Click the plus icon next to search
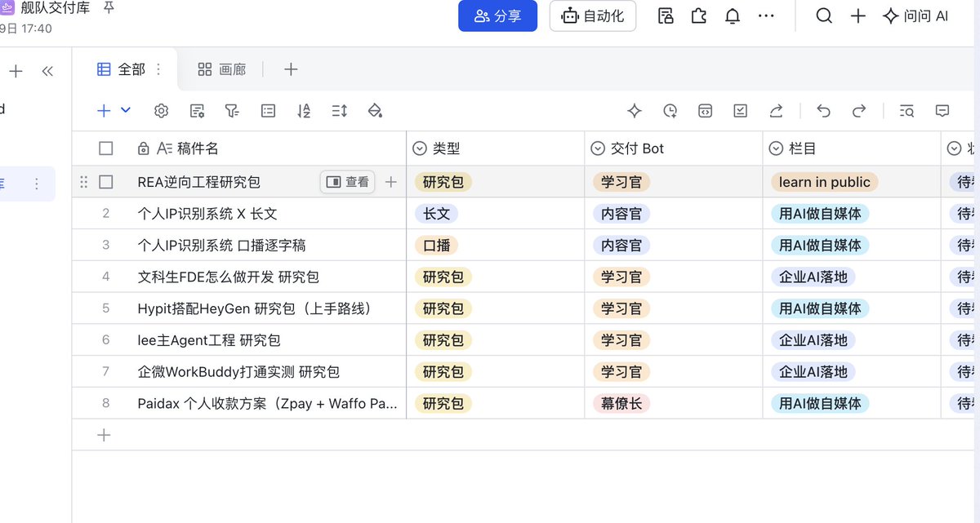 pyautogui.click(x=857, y=16)
